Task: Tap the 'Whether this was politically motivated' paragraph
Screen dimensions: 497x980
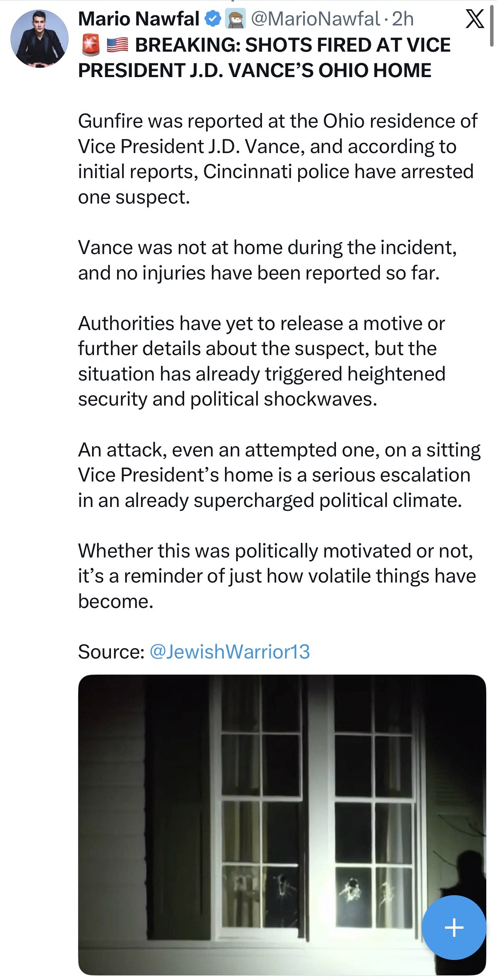Action: (277, 576)
